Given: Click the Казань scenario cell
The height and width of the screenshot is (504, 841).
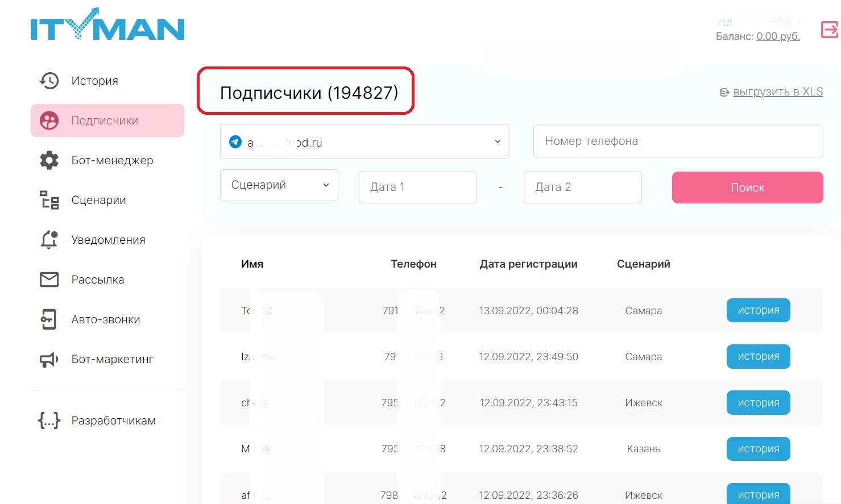Looking at the screenshot, I should (x=644, y=449).
